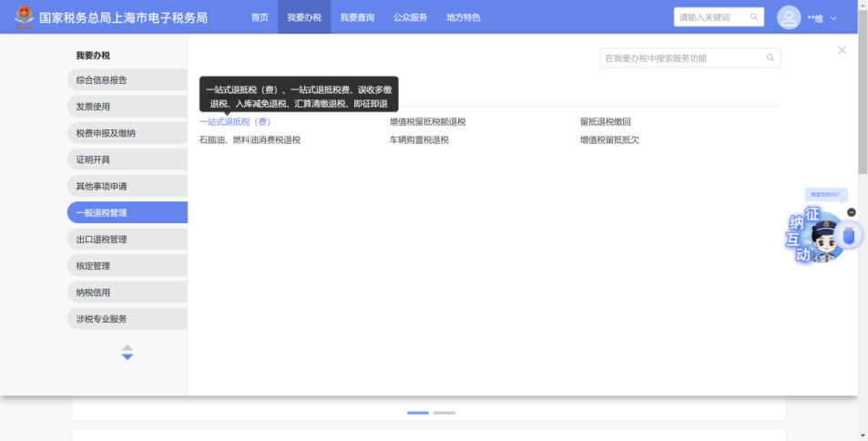Switch to the 我要查询 tab
The image size is (868, 441).
(x=357, y=17)
